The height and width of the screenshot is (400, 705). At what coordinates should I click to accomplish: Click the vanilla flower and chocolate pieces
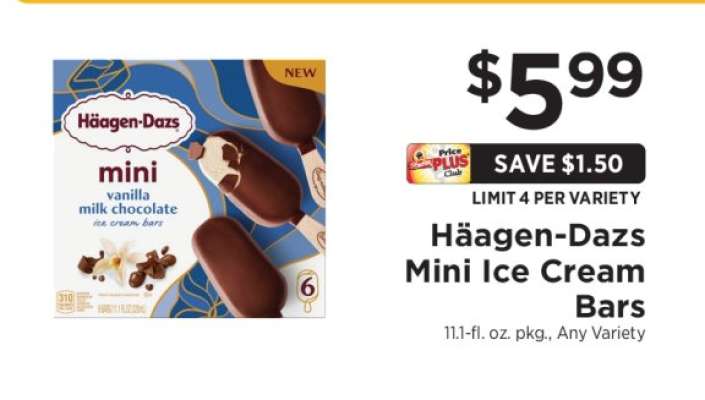pyautogui.click(x=127, y=264)
